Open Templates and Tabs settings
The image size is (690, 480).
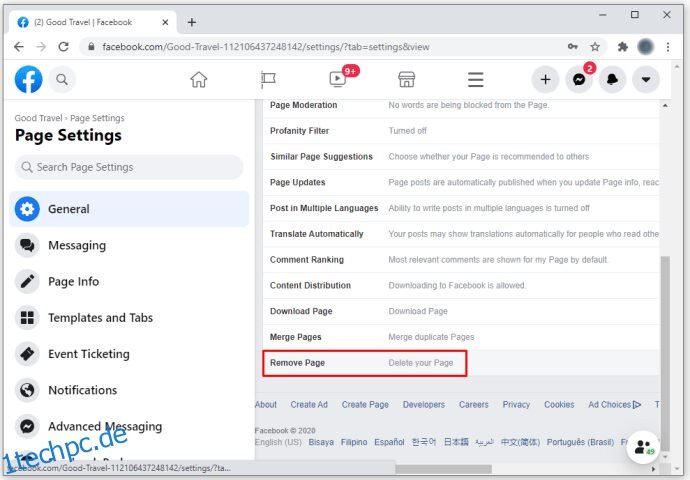[129, 318]
